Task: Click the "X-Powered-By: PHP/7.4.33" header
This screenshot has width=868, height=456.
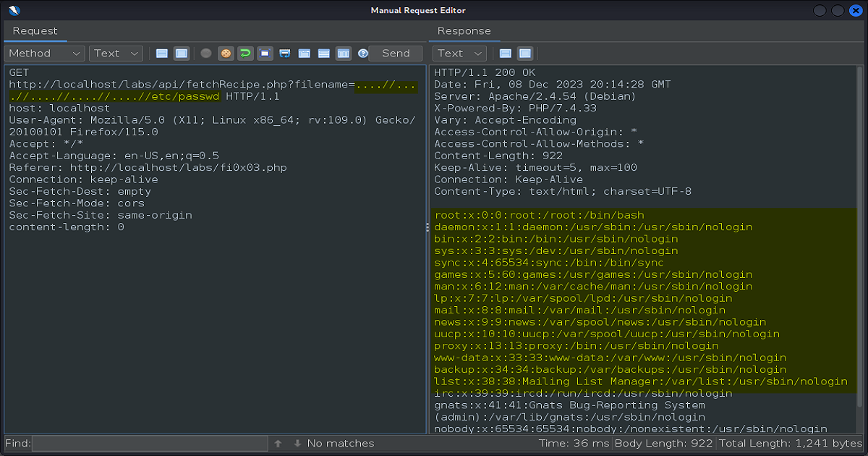Action: [x=515, y=109]
